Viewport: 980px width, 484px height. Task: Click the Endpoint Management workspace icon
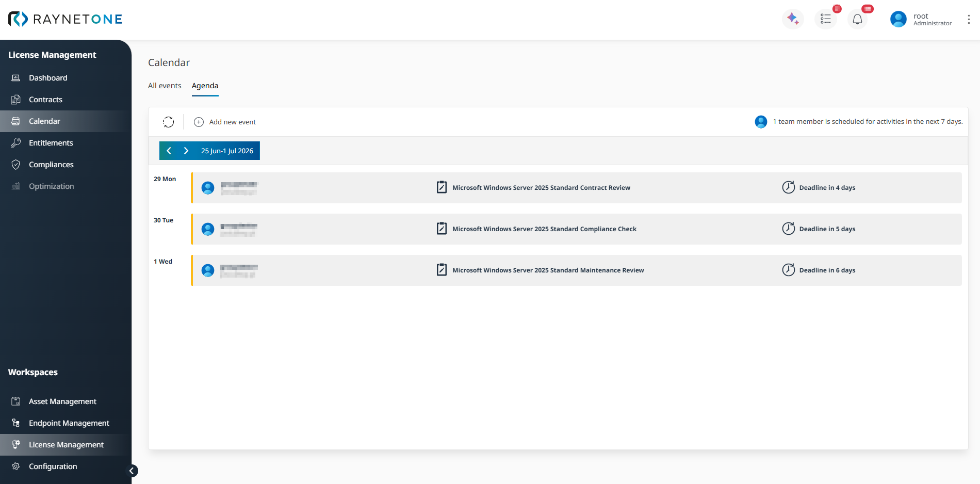[16, 423]
